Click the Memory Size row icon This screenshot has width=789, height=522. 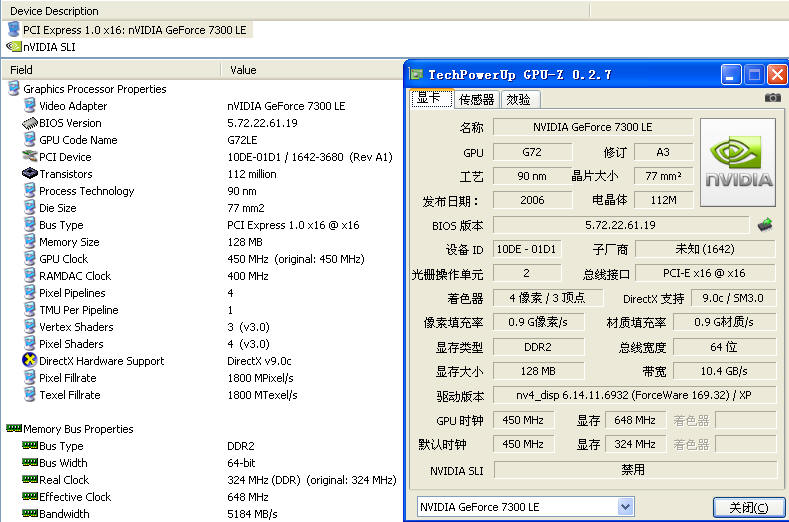30,242
